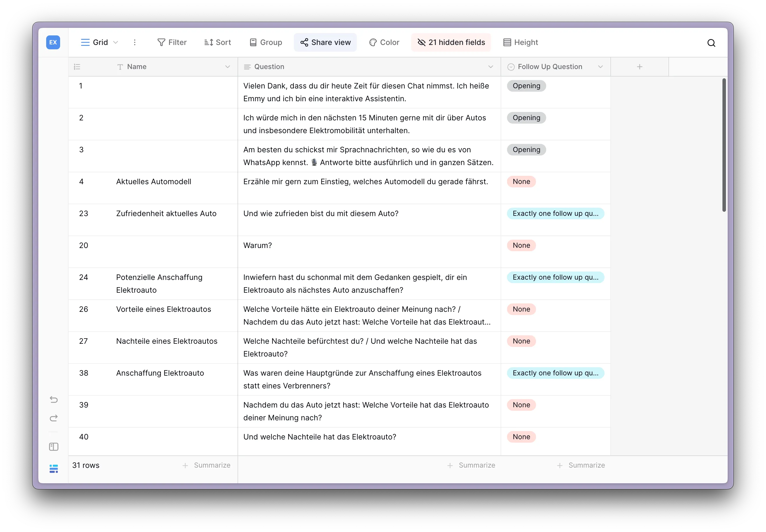Toggle the Share view option

pos(325,42)
